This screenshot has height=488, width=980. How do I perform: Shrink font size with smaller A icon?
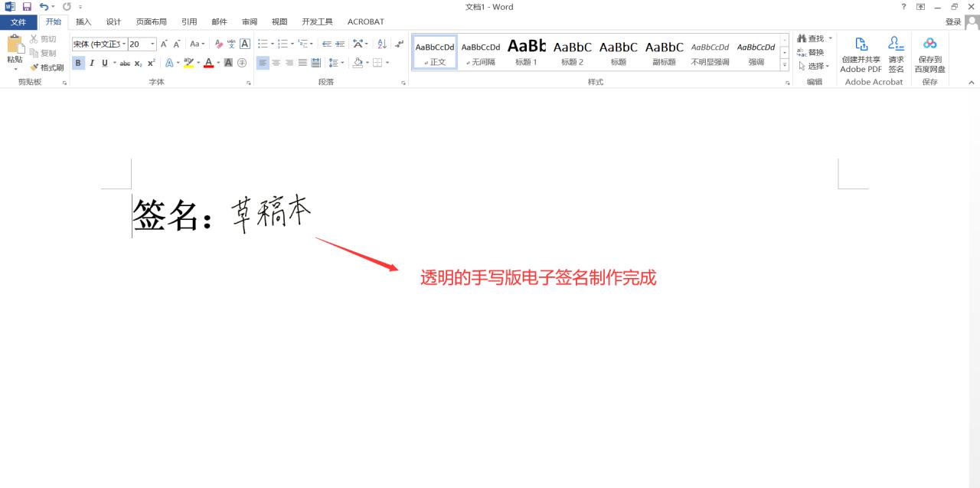coord(177,44)
